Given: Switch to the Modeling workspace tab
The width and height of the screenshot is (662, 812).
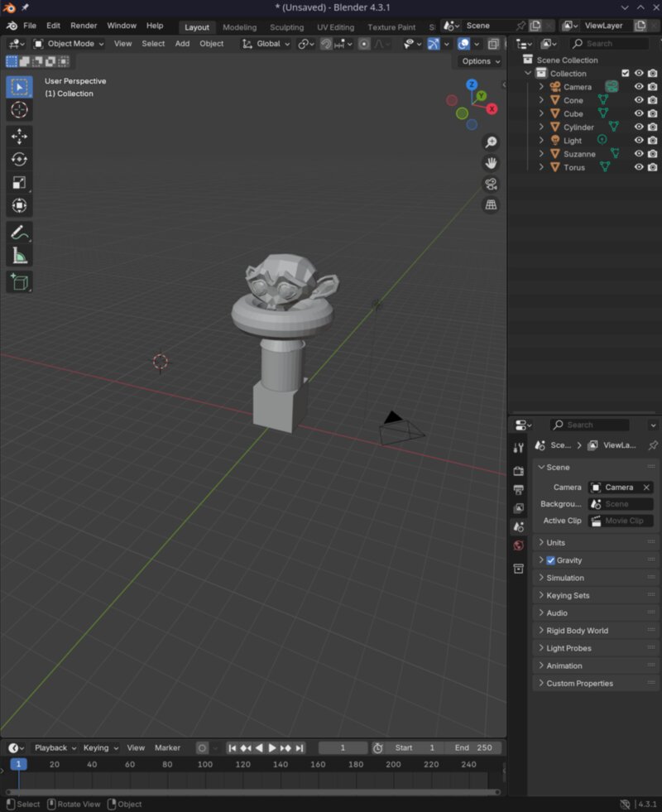Looking at the screenshot, I should (240, 27).
